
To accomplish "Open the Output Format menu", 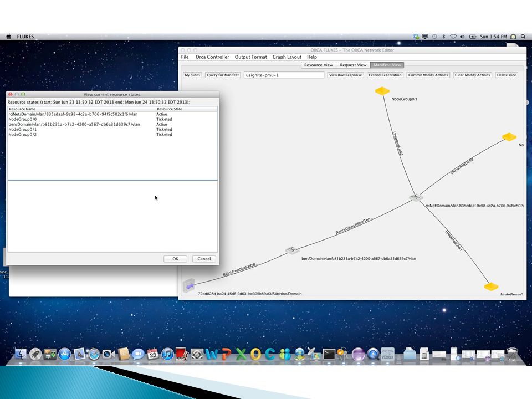I will [x=251, y=57].
